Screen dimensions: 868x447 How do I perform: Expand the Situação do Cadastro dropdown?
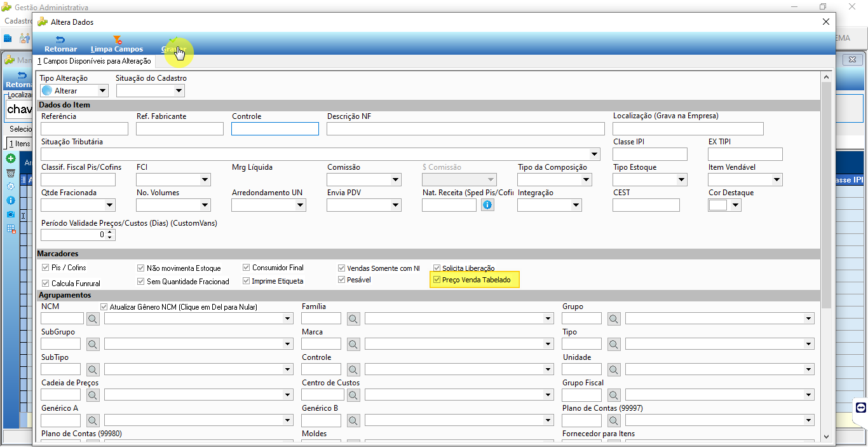tap(151, 91)
